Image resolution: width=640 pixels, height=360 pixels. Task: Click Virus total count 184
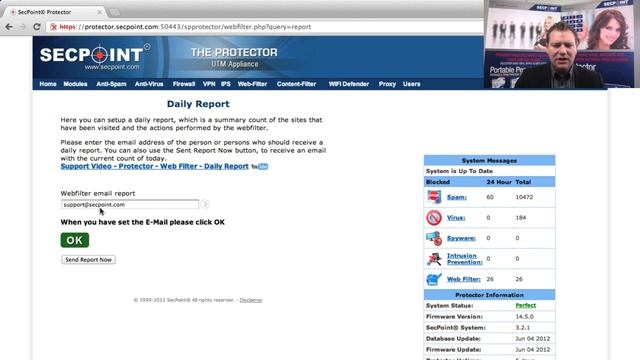click(520, 218)
